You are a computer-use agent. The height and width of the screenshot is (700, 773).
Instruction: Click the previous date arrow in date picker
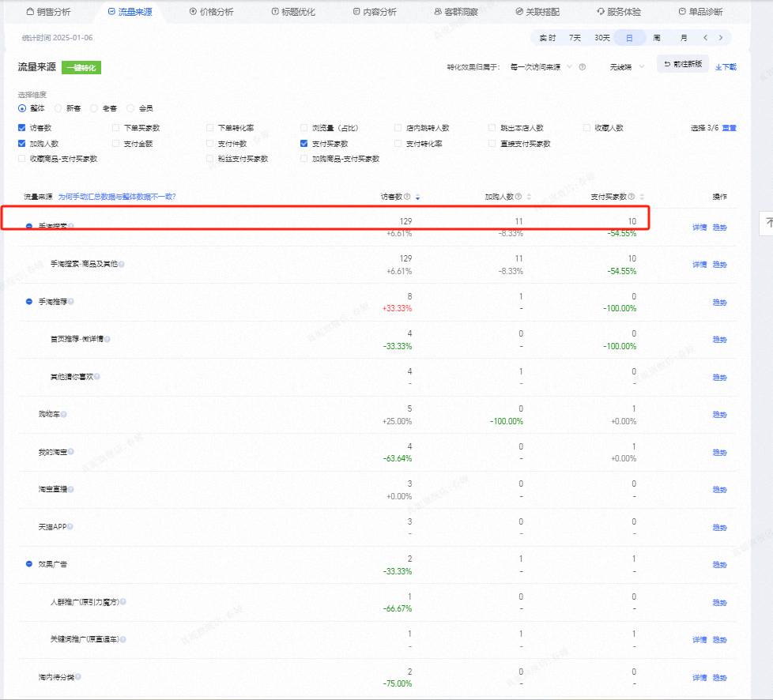click(x=705, y=38)
